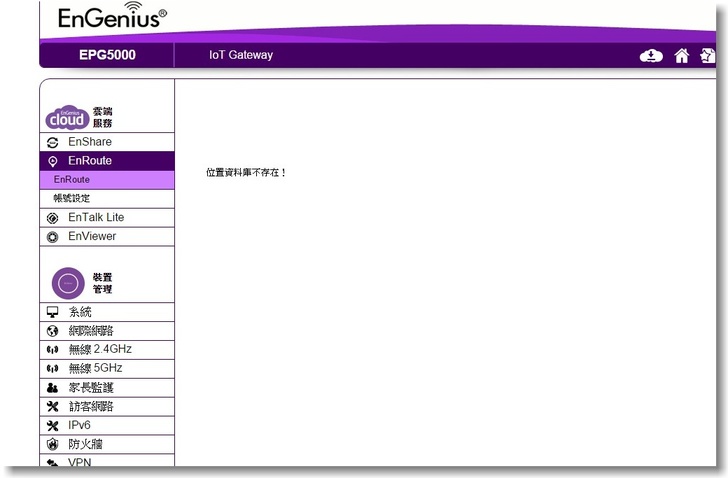
Task: Click the EnShare sync icon
Action: [x=52, y=142]
